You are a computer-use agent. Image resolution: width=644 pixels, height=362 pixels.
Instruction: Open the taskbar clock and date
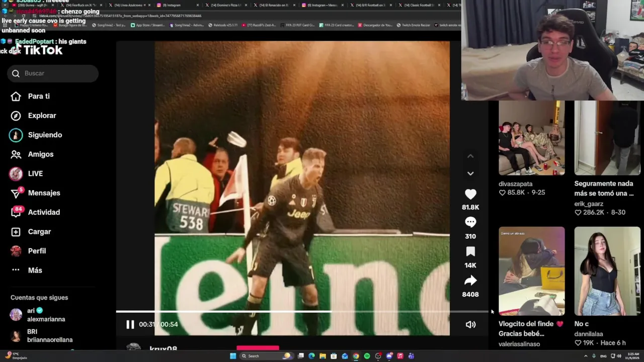(x=632, y=356)
